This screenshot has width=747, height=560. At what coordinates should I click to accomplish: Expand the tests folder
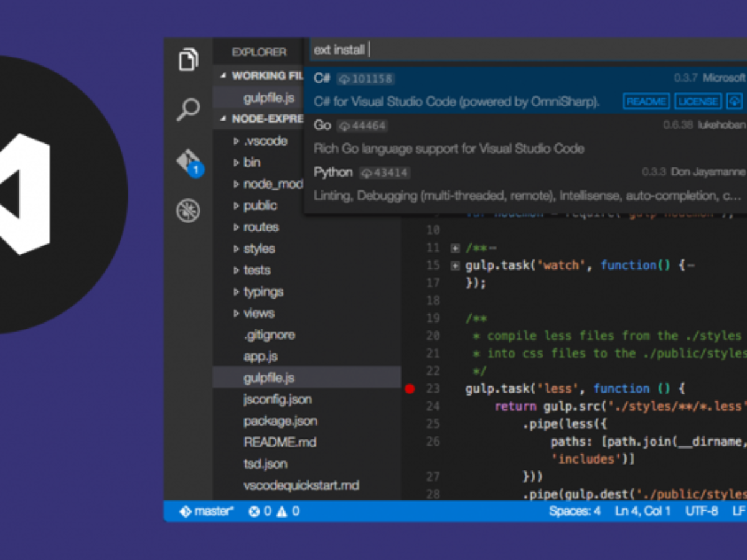tap(237, 270)
